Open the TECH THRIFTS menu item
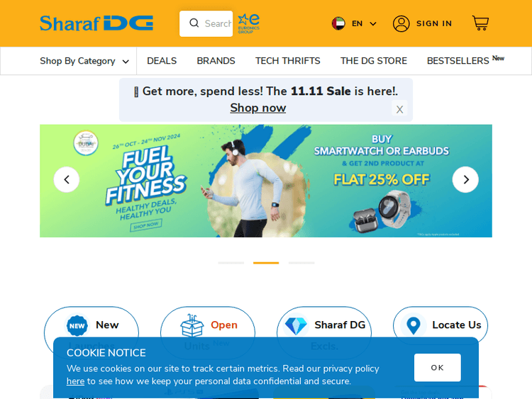532x399 pixels. (x=288, y=61)
